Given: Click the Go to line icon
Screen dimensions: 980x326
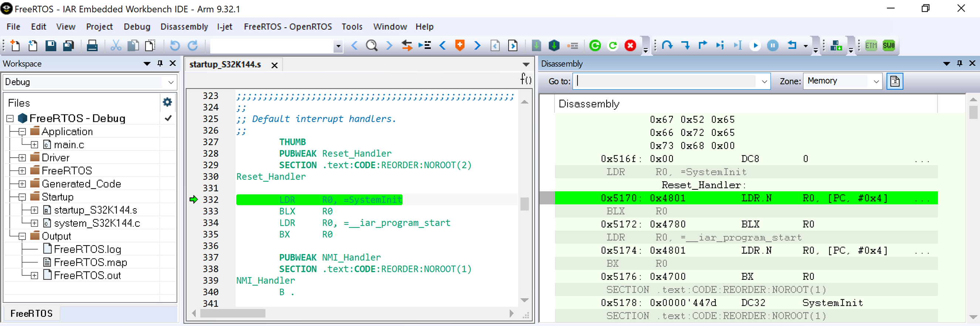Looking at the screenshot, I should click(424, 45).
